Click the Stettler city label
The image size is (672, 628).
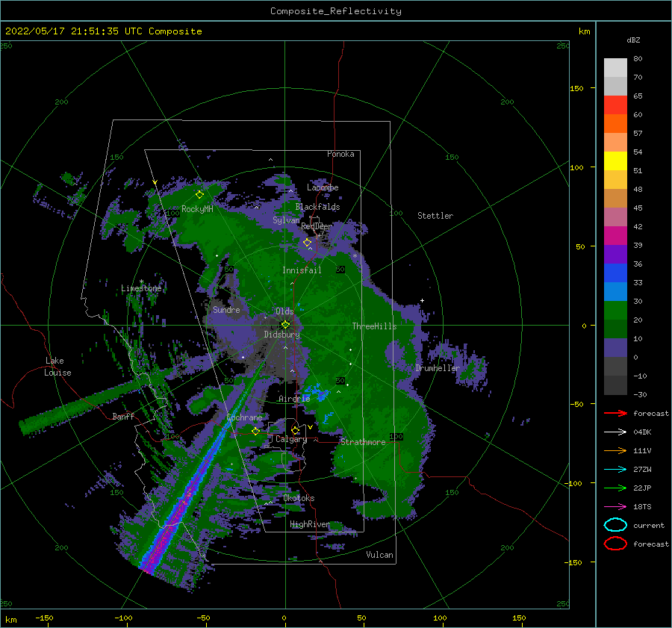[435, 216]
